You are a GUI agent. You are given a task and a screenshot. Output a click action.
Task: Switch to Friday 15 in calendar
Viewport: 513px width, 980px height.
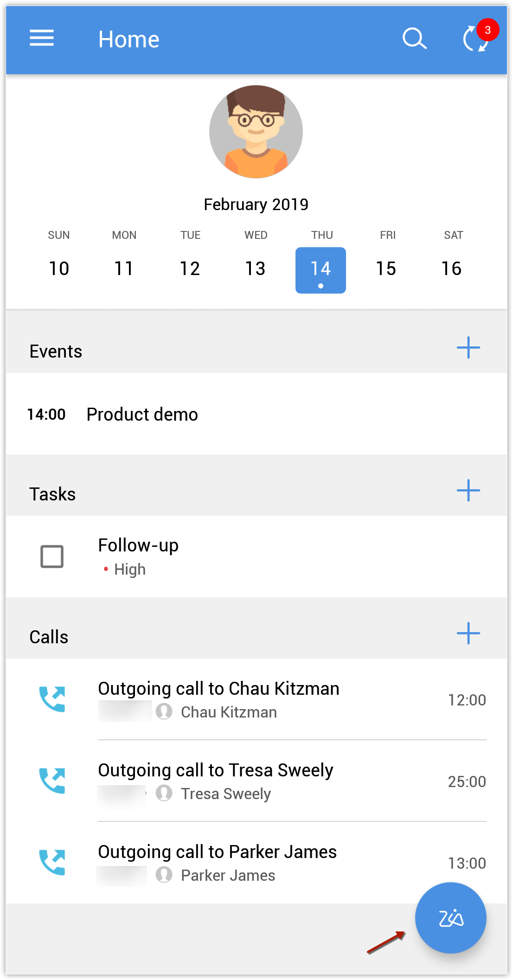tap(386, 269)
